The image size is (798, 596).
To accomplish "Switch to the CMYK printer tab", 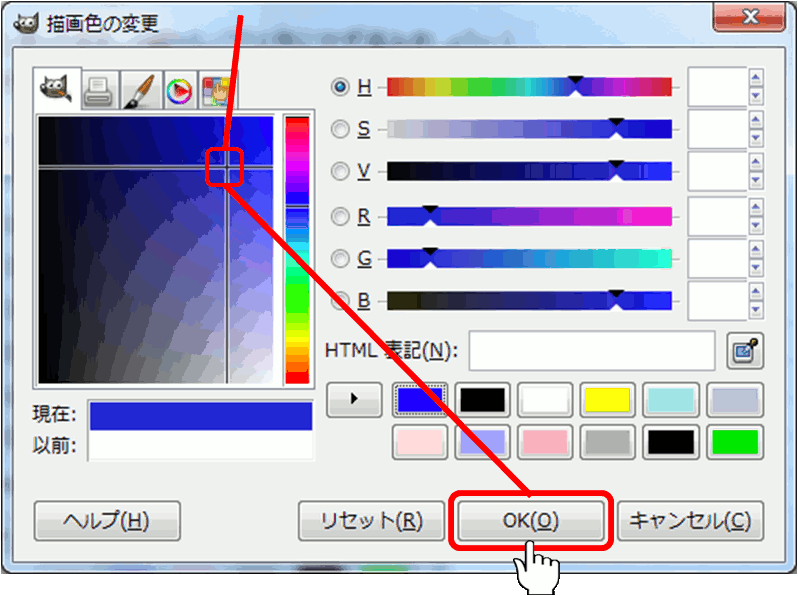I will click(98, 91).
